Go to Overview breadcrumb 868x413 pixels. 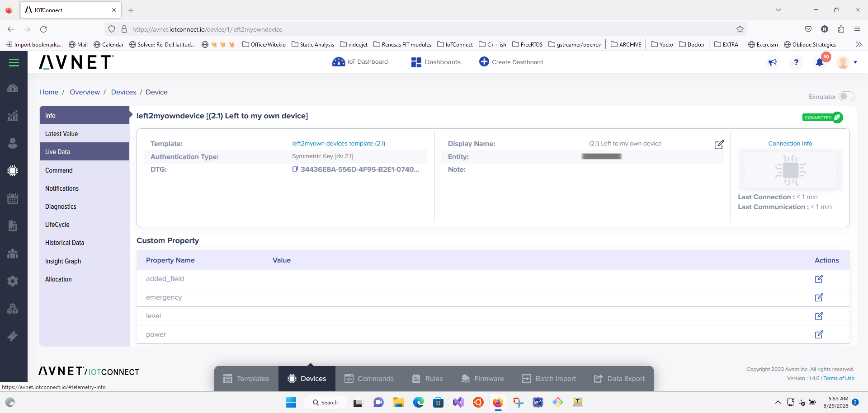pos(85,92)
